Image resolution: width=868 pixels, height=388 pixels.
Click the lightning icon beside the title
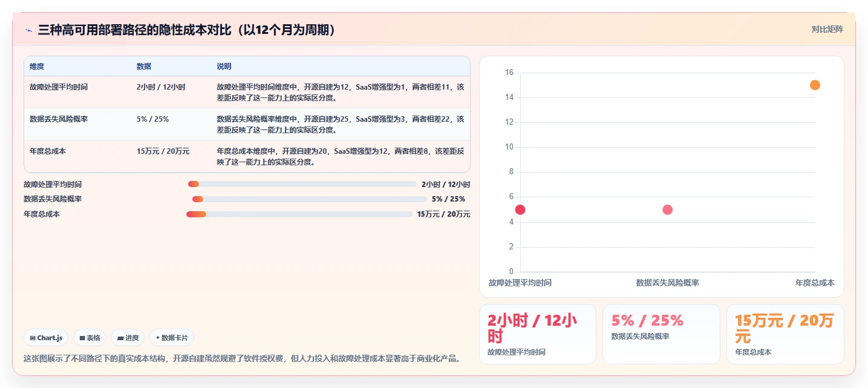28,30
